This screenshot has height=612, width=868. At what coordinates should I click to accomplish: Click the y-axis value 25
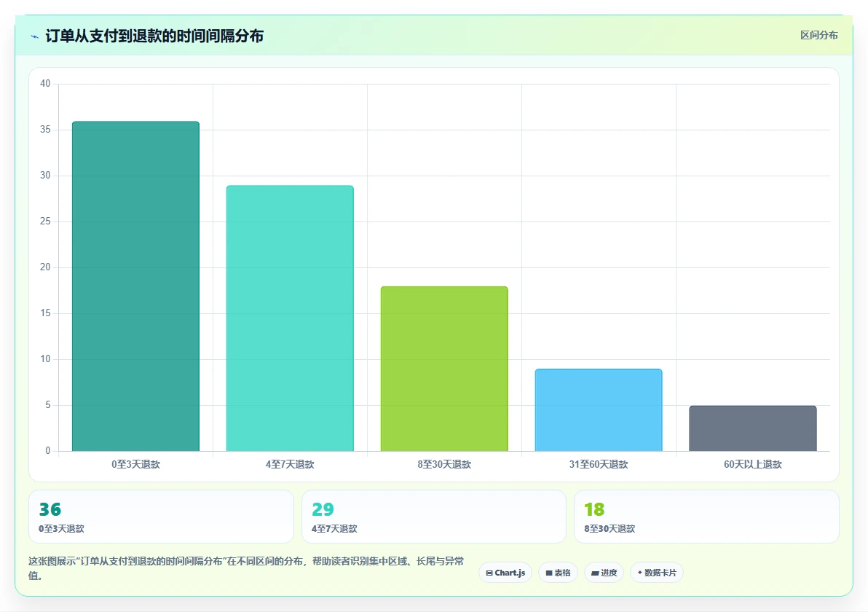(x=45, y=221)
